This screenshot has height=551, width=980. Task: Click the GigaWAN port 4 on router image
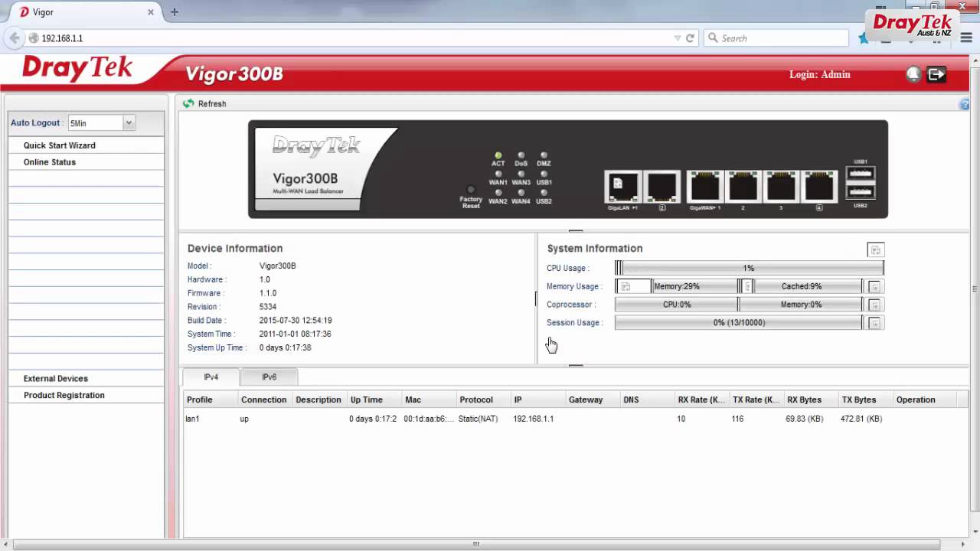[819, 186]
